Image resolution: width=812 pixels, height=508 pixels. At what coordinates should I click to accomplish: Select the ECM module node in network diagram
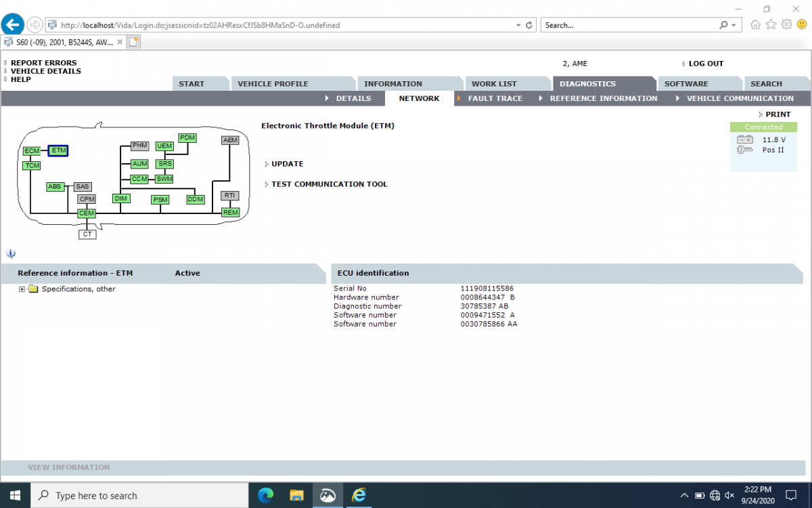(x=31, y=150)
